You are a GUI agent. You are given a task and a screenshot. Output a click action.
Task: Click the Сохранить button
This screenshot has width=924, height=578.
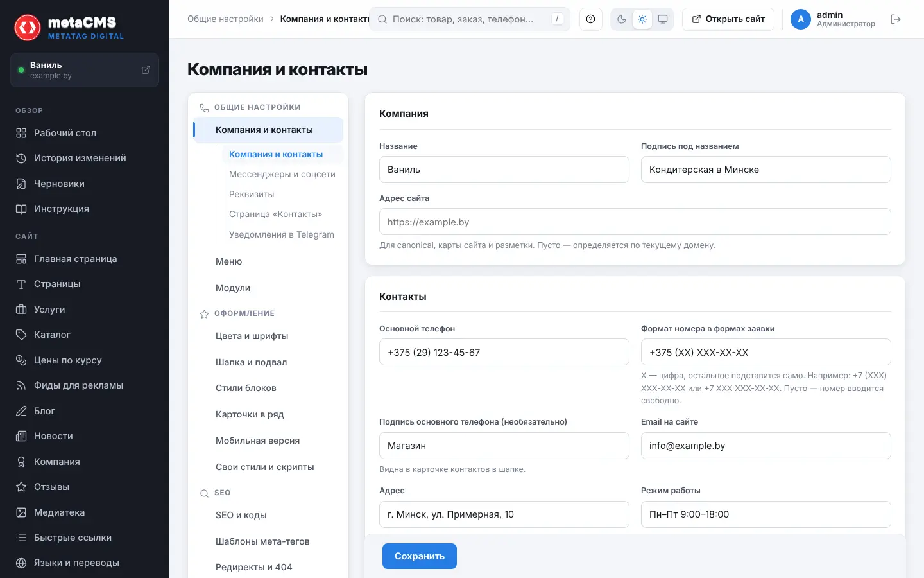[420, 556]
